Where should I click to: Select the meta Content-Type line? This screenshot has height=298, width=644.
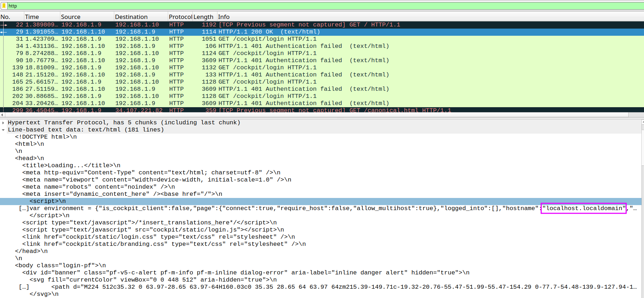(151, 173)
